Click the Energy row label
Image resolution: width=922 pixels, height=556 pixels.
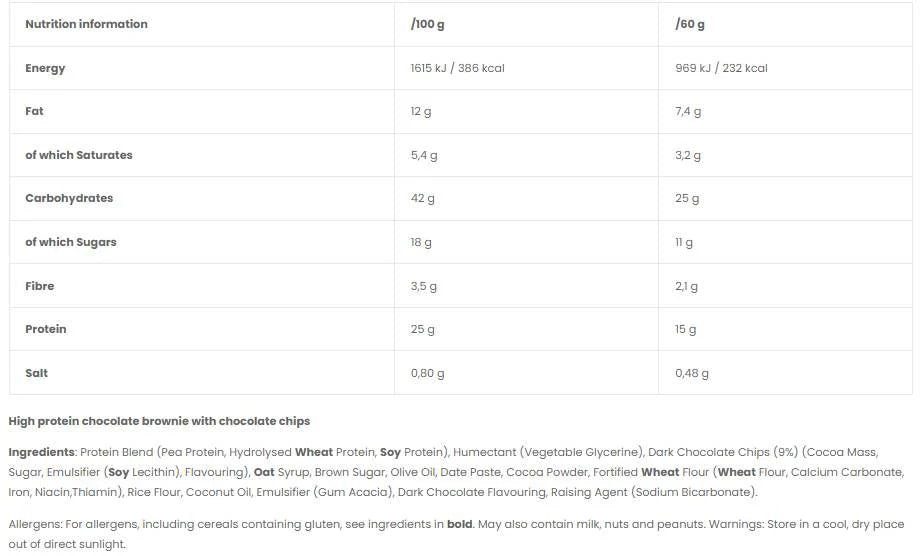[45, 68]
